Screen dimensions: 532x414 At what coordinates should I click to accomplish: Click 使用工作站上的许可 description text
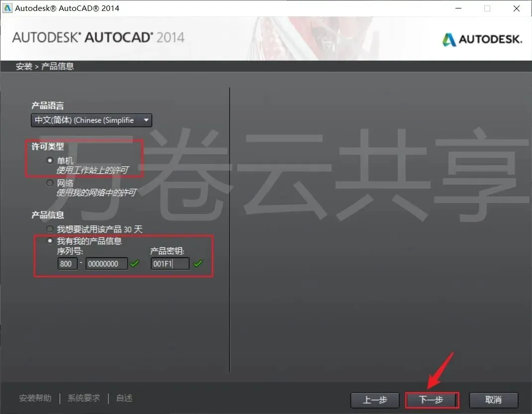[92, 170]
